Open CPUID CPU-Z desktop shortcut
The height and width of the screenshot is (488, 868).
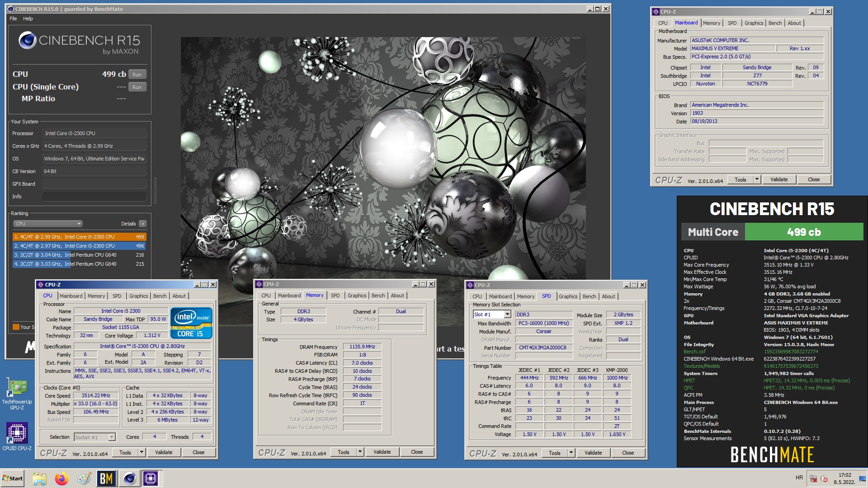tap(17, 436)
